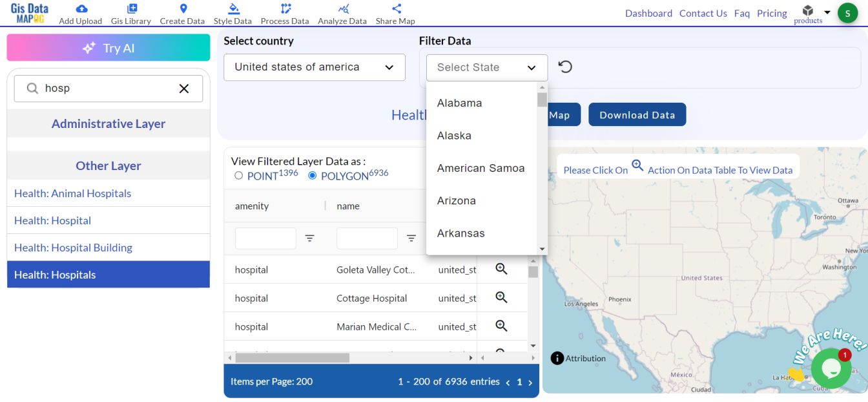This screenshot has height=402, width=868.
Task: Reset the state filter with circular arrow icon
Action: click(x=565, y=66)
